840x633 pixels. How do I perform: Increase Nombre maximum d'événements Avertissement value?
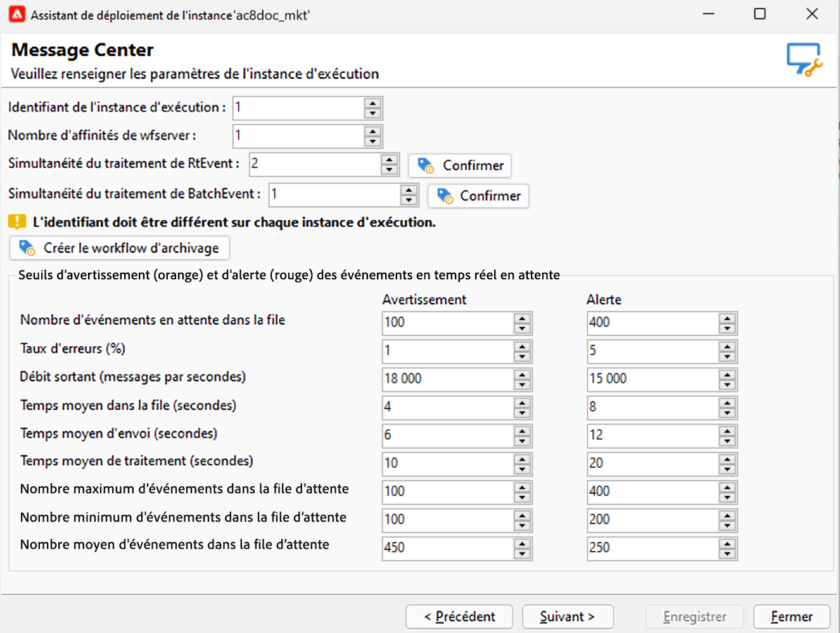click(523, 487)
